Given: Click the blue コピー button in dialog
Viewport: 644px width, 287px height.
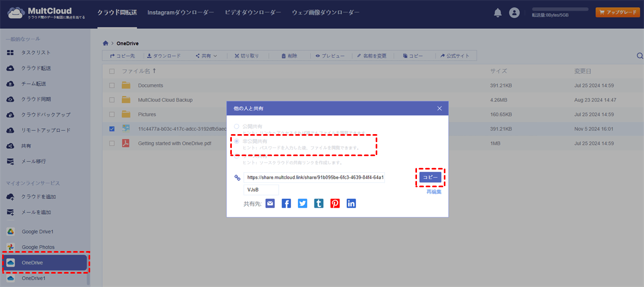Looking at the screenshot, I should [x=430, y=177].
